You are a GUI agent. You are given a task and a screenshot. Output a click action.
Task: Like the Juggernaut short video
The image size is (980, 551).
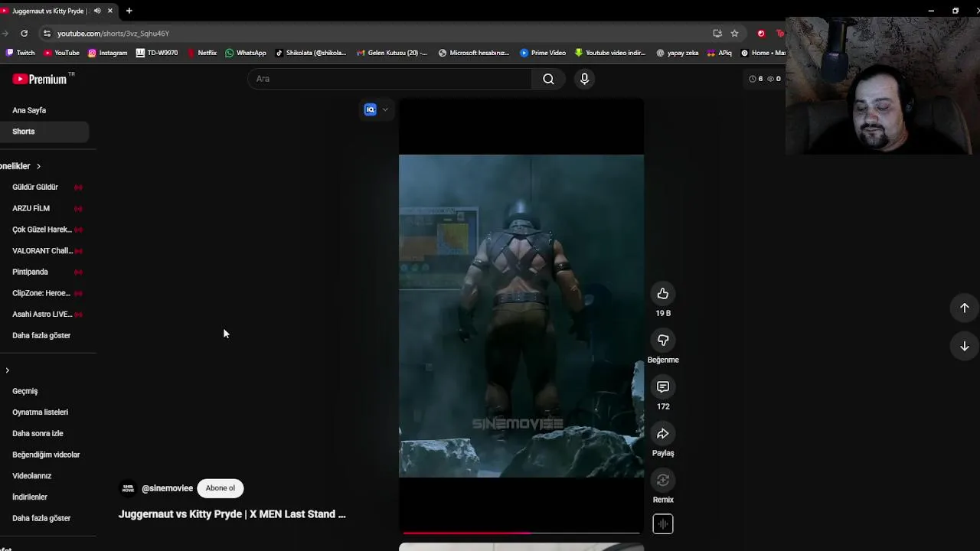(663, 294)
